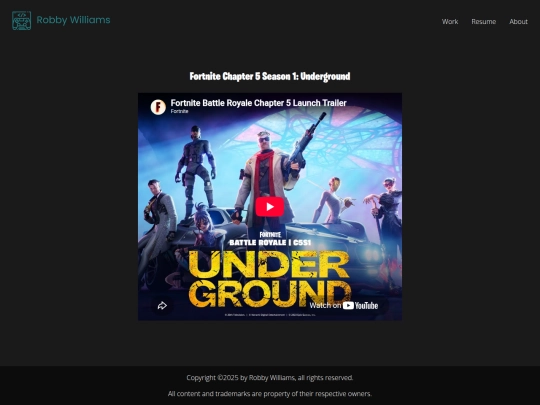Open the Watch on YouTube link

click(344, 305)
